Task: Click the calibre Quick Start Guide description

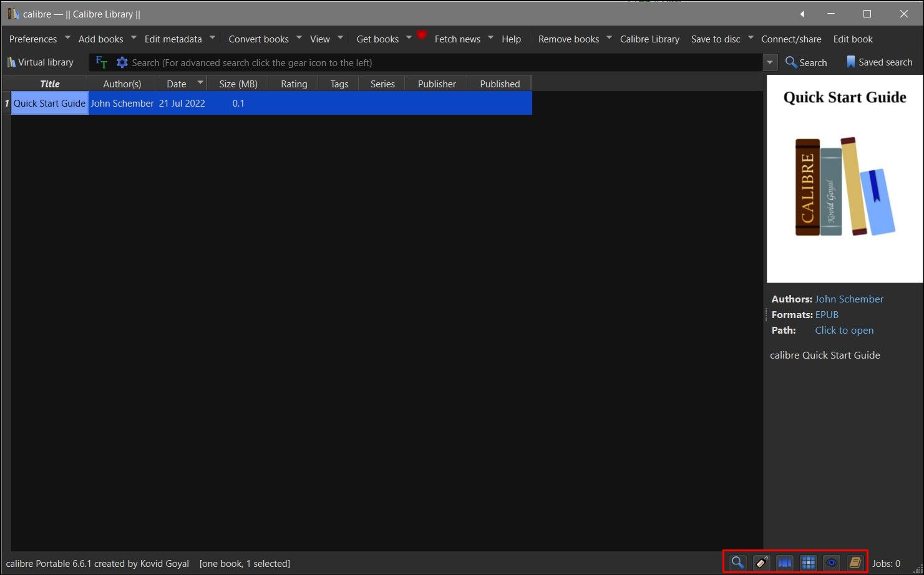Action: click(825, 355)
